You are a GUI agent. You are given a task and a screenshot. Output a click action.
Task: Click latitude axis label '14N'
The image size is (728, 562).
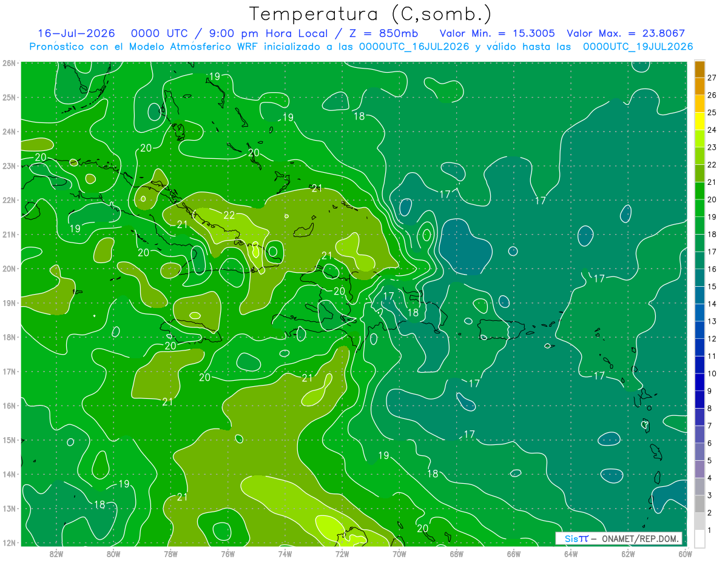point(9,474)
